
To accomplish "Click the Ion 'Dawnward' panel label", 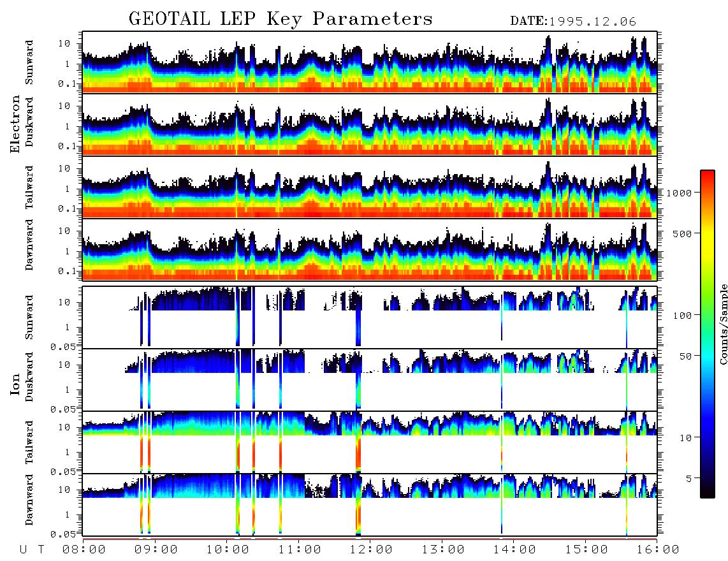I will click(x=29, y=500).
